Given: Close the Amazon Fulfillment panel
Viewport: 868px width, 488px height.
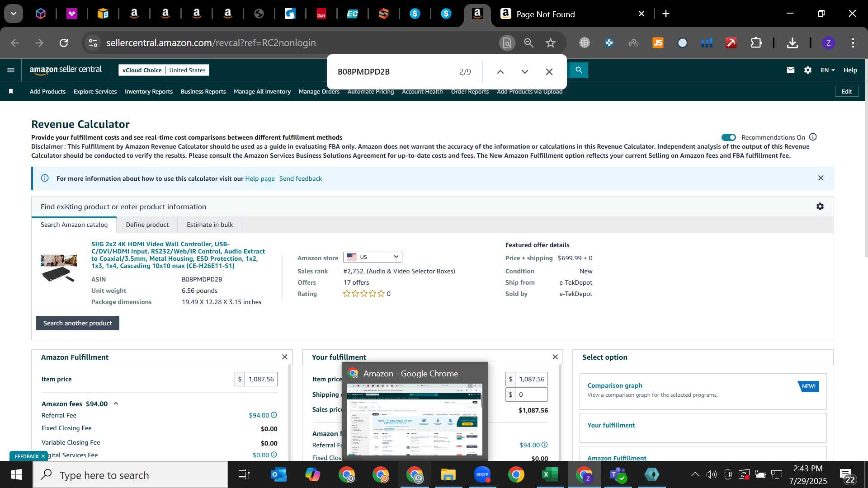Looking at the screenshot, I should [x=285, y=357].
